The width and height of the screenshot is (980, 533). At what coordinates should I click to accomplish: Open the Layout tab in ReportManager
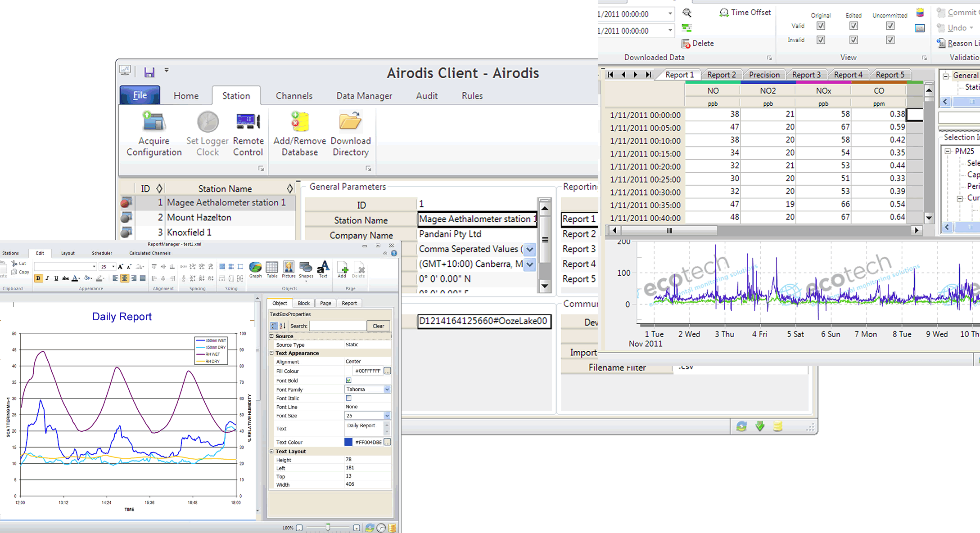click(68, 253)
